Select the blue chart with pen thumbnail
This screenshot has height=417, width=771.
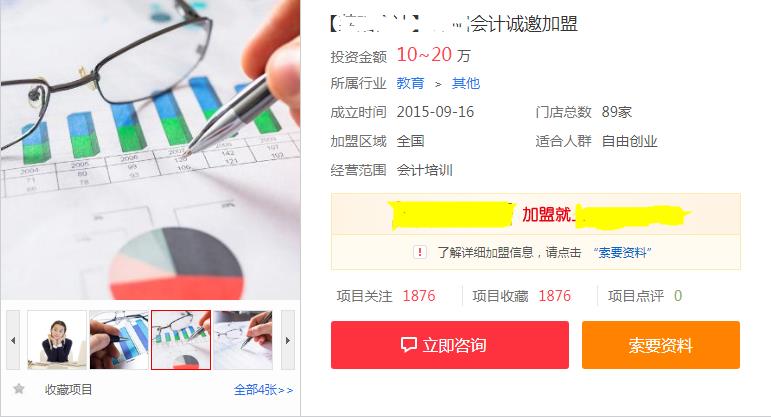click(119, 340)
